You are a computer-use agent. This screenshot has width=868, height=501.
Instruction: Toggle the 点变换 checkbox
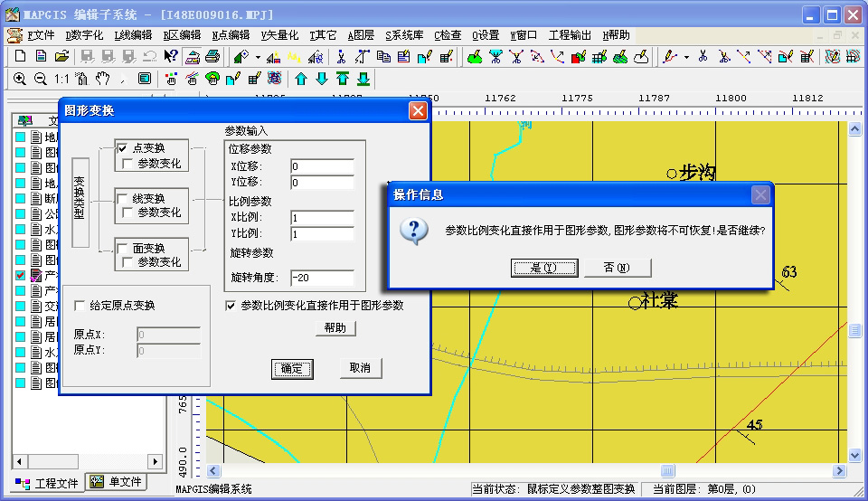click(122, 147)
